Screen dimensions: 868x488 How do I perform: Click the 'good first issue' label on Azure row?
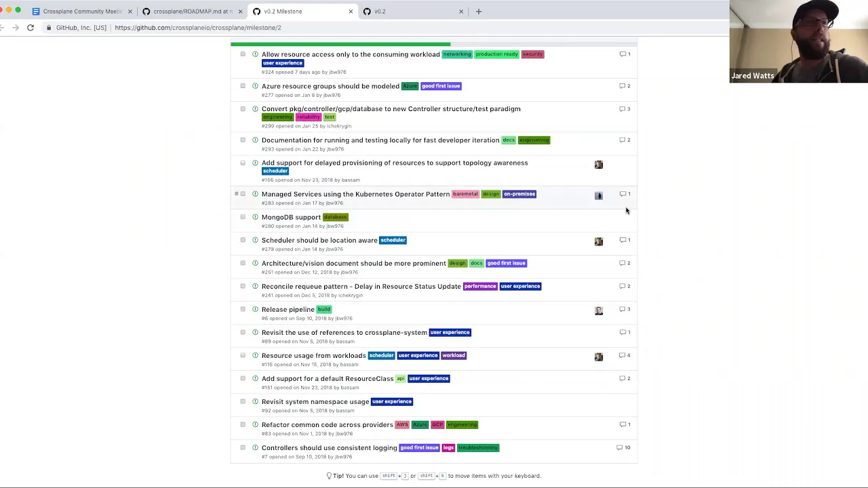click(x=441, y=86)
